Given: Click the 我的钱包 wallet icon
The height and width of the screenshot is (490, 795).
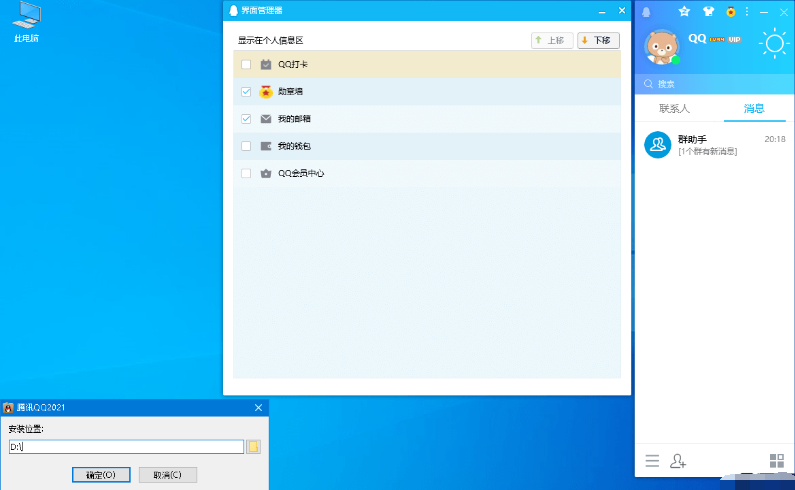Looking at the screenshot, I should click(266, 146).
